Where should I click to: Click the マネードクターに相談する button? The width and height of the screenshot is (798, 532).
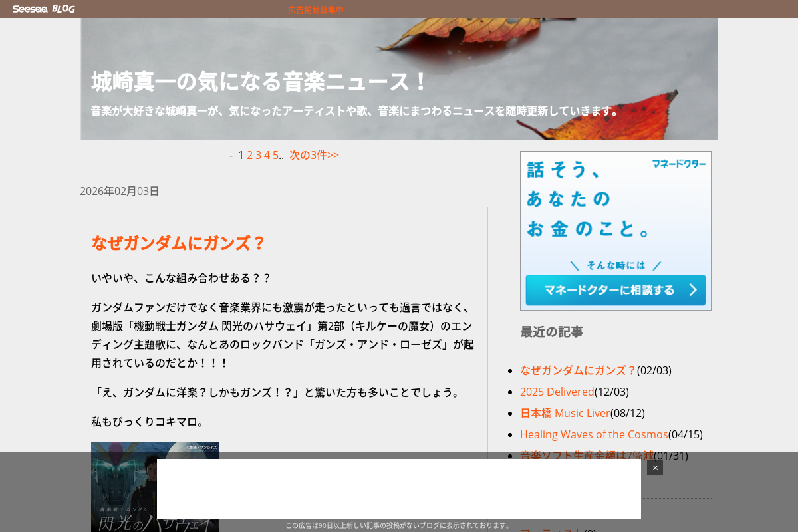coord(616,290)
